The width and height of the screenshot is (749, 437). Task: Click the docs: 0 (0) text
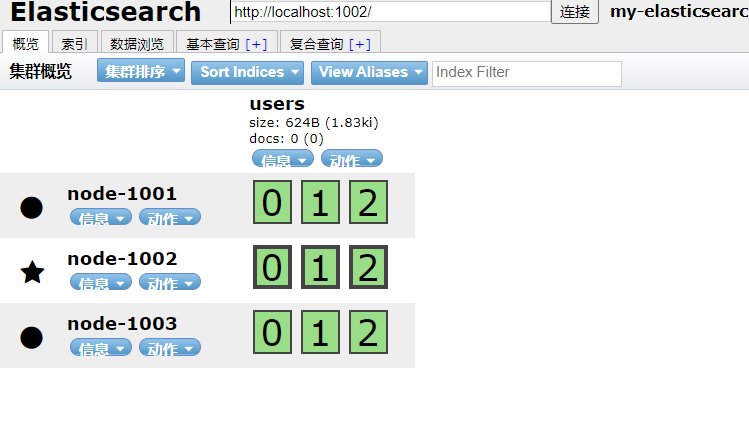pyautogui.click(x=287, y=139)
